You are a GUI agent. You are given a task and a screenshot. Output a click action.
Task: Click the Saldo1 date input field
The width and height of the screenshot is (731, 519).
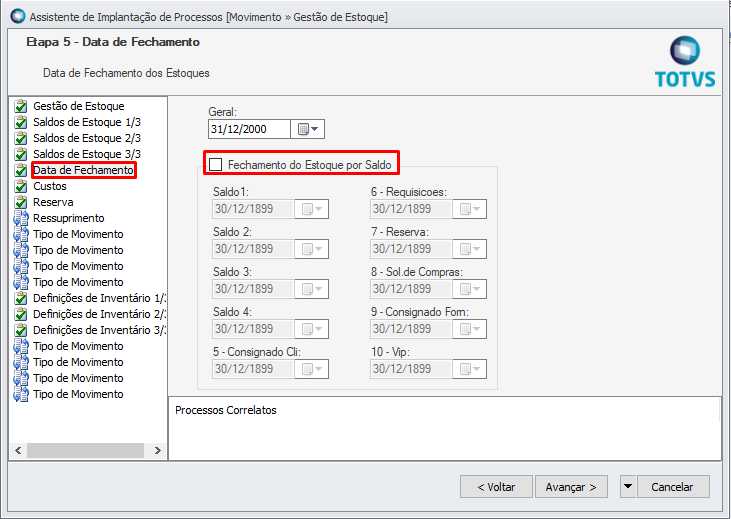[253, 209]
